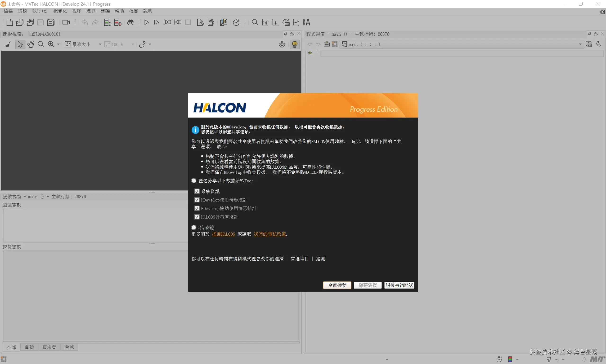The image size is (606, 364).
Task: Open the profiler stopwatch toolbar icon
Action: pos(236,22)
